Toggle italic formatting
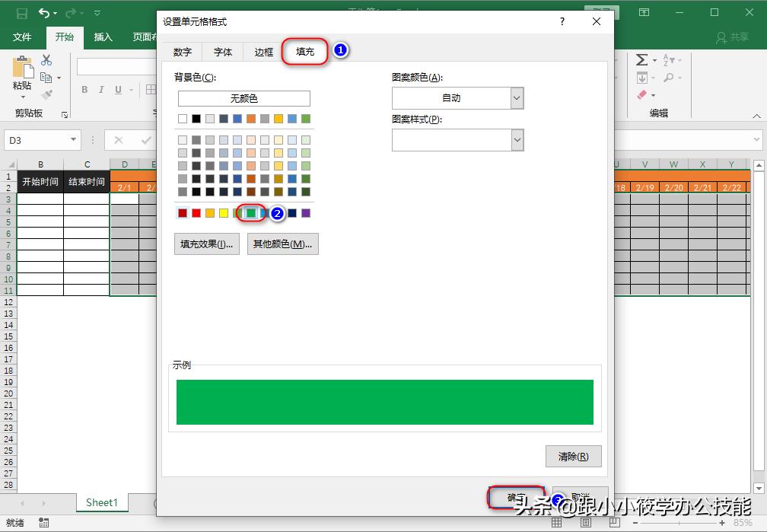 coord(101,89)
